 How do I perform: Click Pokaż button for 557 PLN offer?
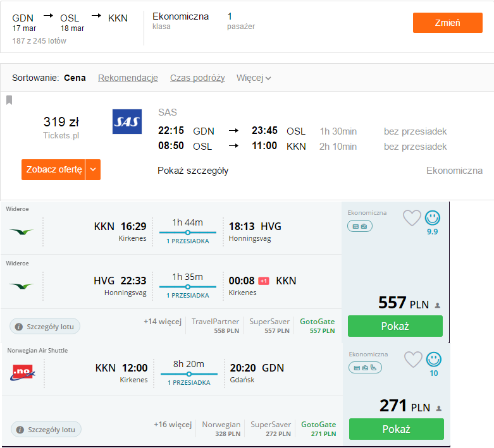395,326
